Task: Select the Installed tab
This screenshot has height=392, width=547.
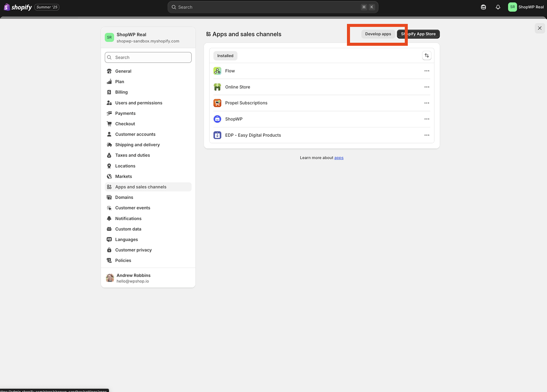Action: (225, 56)
